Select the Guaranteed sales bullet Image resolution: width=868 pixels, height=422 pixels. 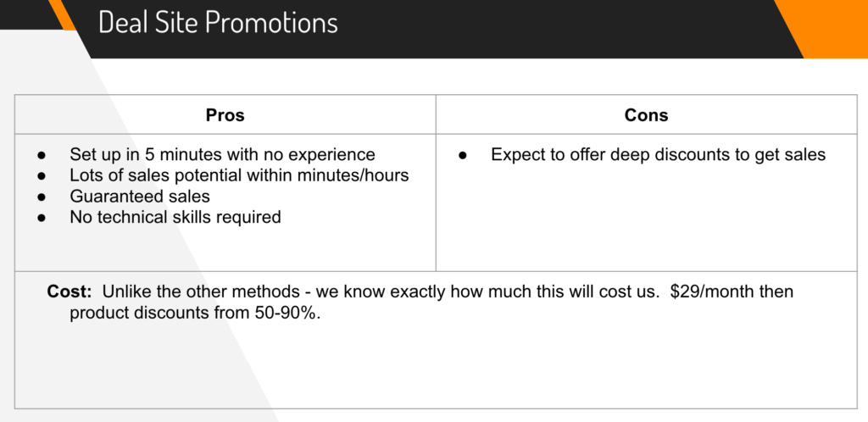pyautogui.click(x=140, y=197)
